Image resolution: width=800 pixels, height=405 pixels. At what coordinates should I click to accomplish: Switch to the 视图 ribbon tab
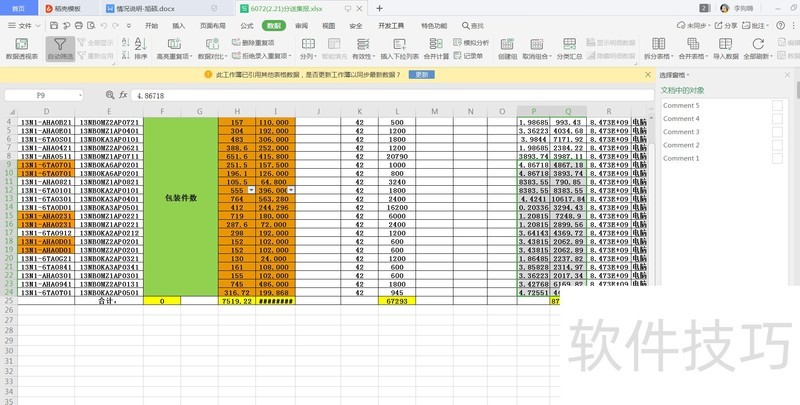point(329,26)
